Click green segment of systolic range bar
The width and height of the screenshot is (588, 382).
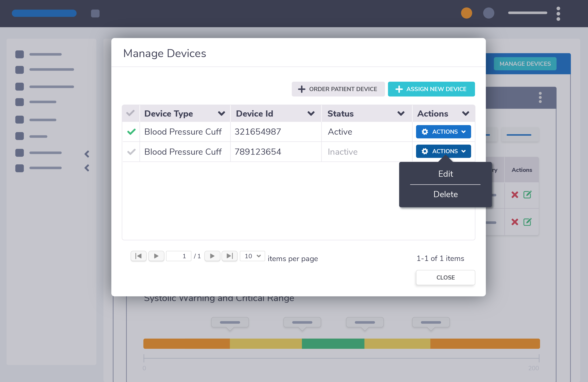click(x=333, y=344)
